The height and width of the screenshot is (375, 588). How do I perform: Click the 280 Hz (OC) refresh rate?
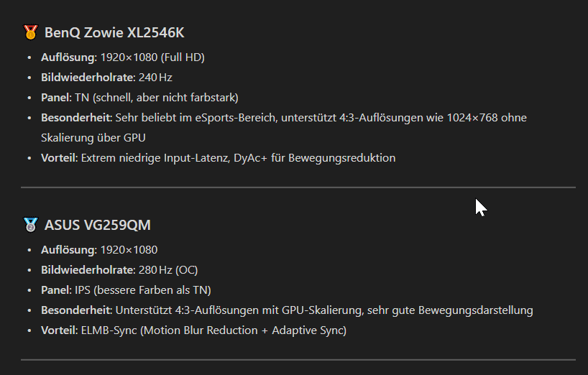click(168, 270)
